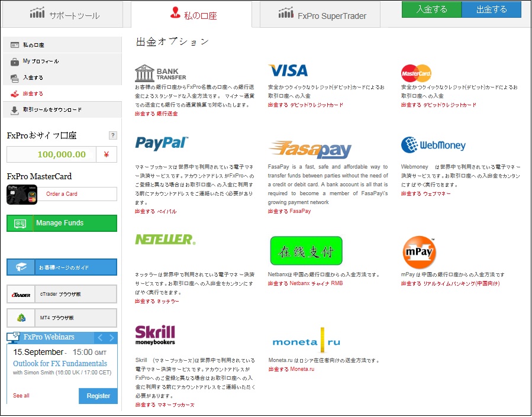Click the briefcase icon beside My プロフィール

15,62
